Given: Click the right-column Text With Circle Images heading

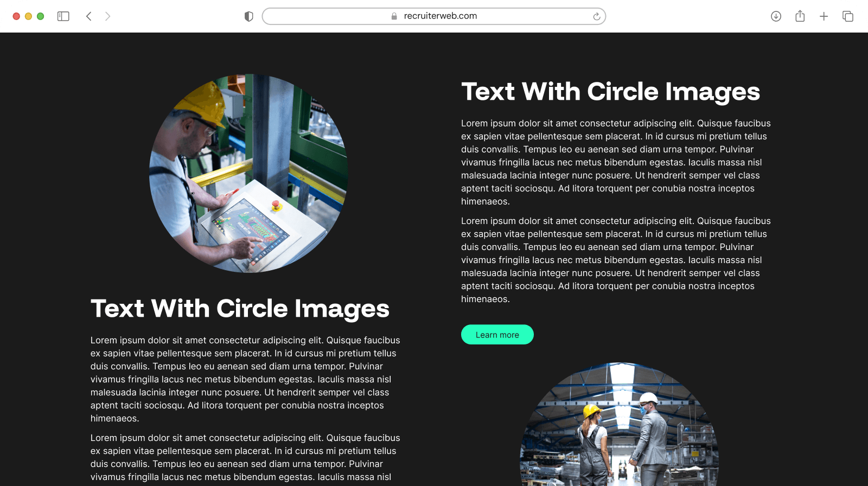Looking at the screenshot, I should pos(610,92).
